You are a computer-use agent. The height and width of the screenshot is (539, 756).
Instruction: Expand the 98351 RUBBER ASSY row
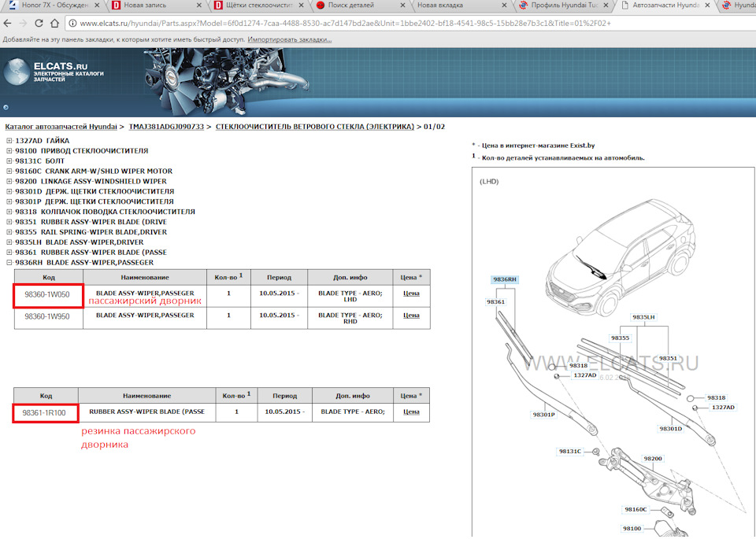point(9,222)
